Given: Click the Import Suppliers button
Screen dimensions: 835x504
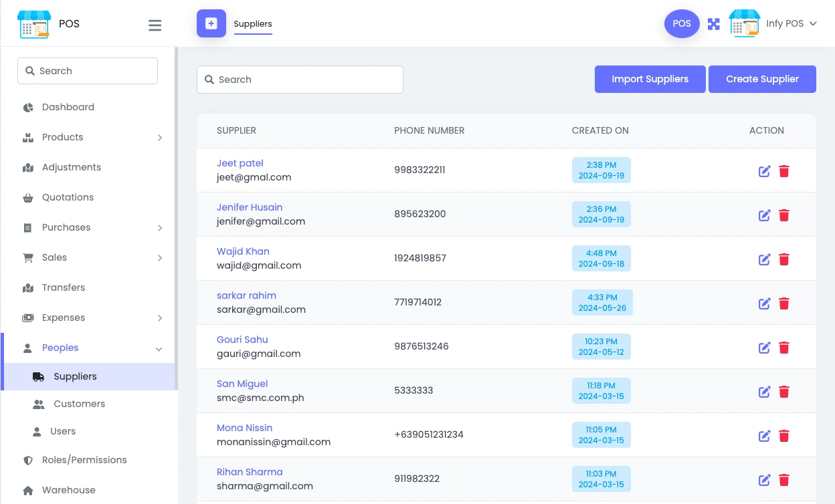Looking at the screenshot, I should click(650, 79).
